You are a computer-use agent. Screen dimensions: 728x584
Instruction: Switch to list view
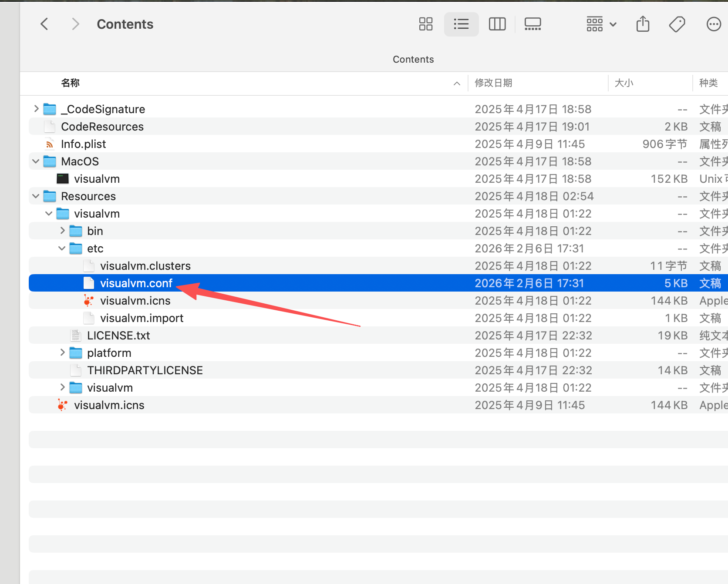pos(461,24)
